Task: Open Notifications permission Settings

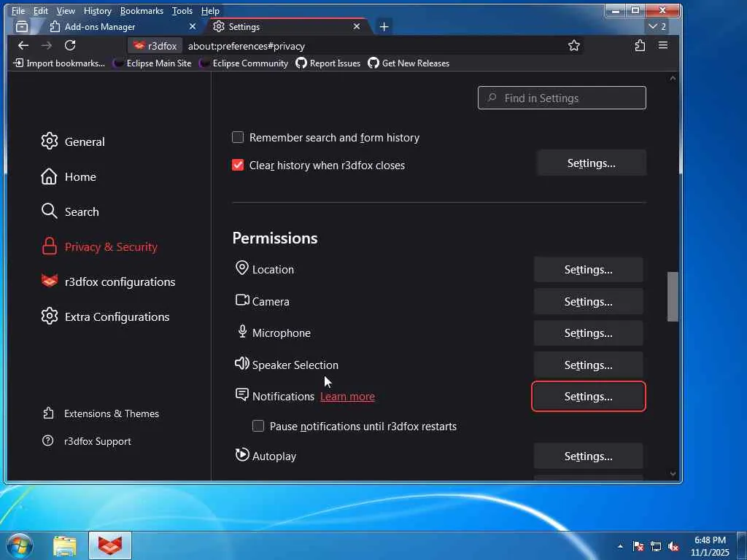Action: coord(589,396)
